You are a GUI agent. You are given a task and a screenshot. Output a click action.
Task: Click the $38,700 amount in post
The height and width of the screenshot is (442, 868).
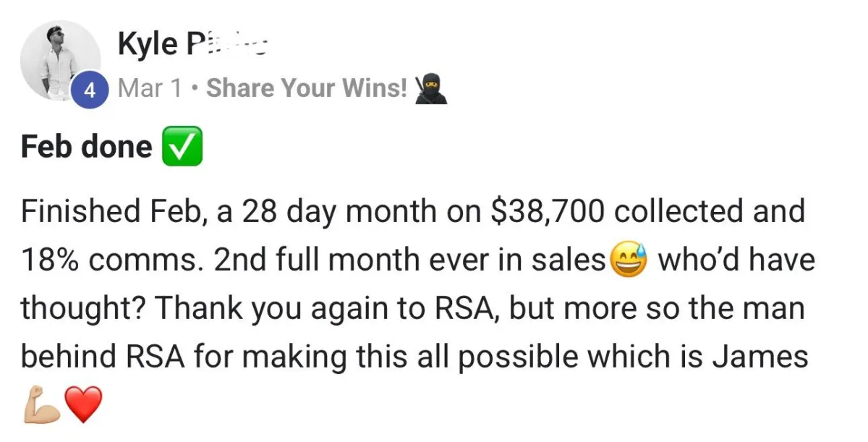(547, 211)
